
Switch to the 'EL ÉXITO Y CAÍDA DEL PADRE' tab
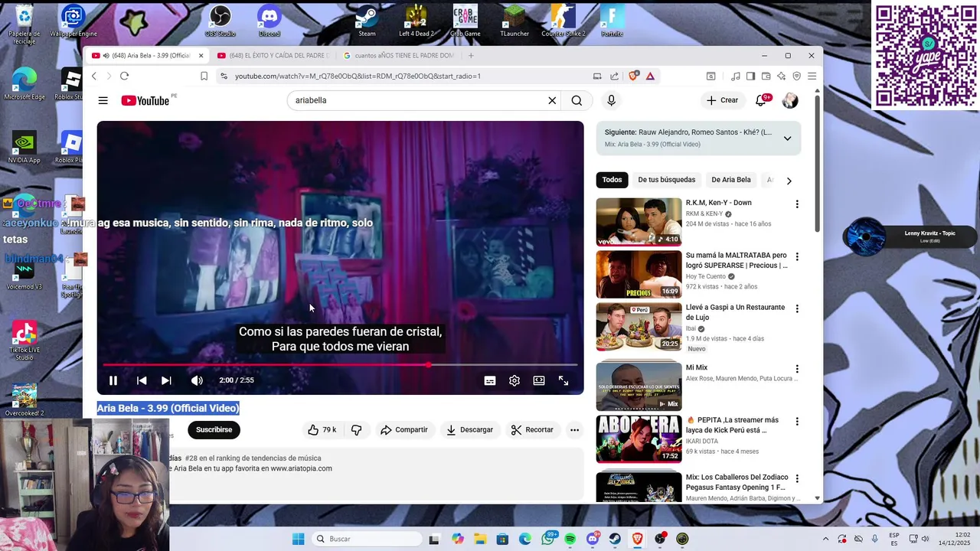click(x=273, y=56)
